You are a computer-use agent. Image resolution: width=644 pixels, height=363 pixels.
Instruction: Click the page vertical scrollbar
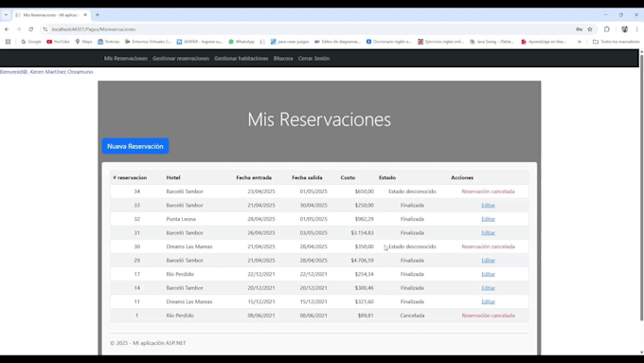point(641,187)
